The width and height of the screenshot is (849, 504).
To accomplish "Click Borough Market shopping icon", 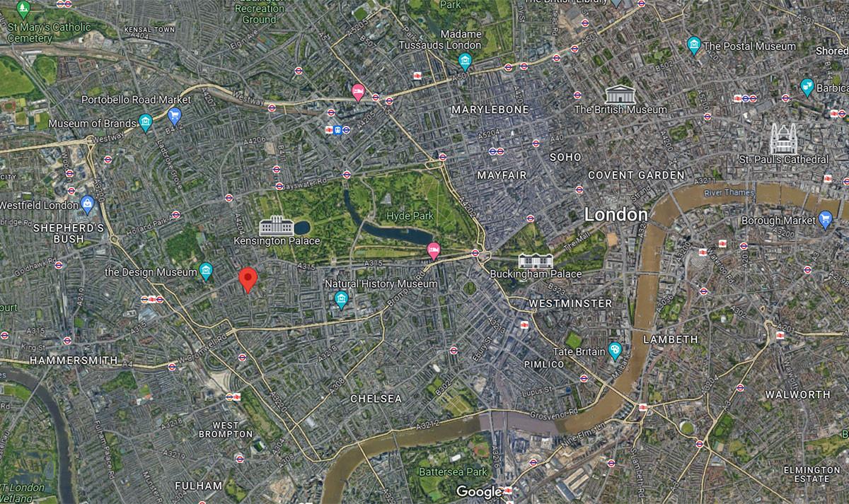I will (x=825, y=219).
